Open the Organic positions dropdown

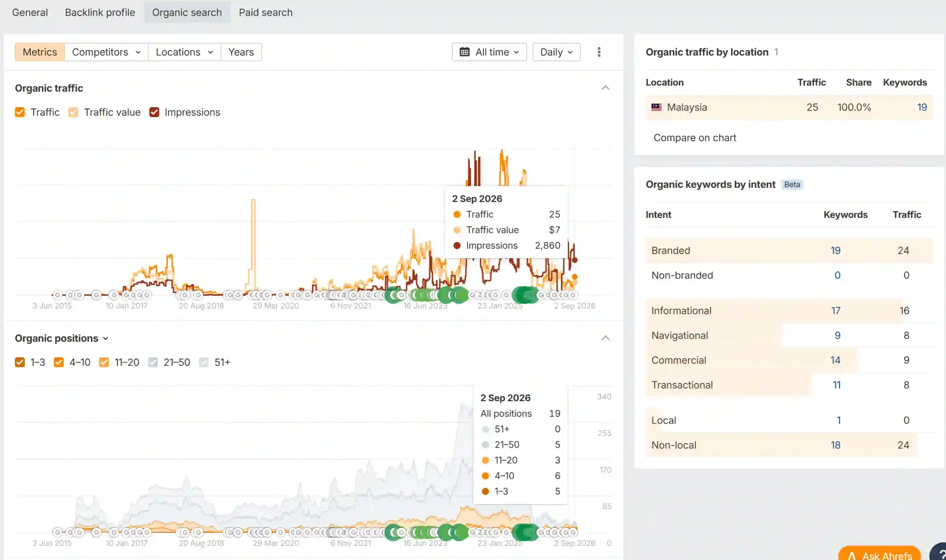(62, 338)
